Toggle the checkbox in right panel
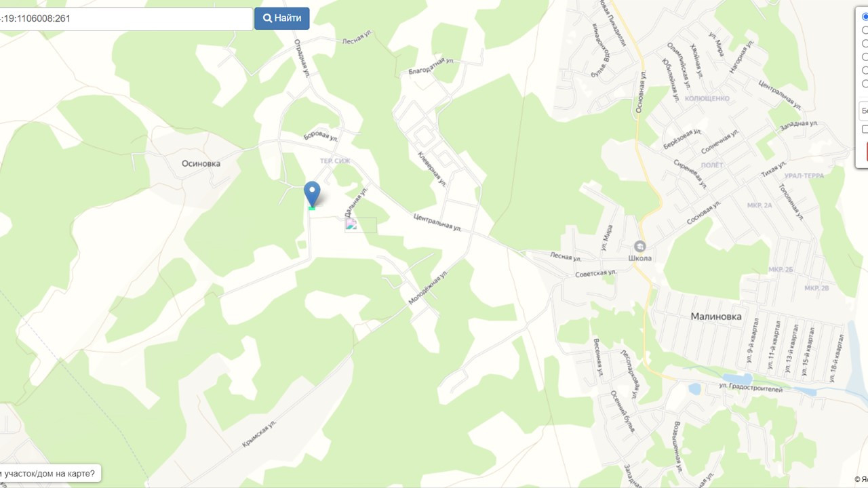This screenshot has width=868, height=488. tap(865, 129)
